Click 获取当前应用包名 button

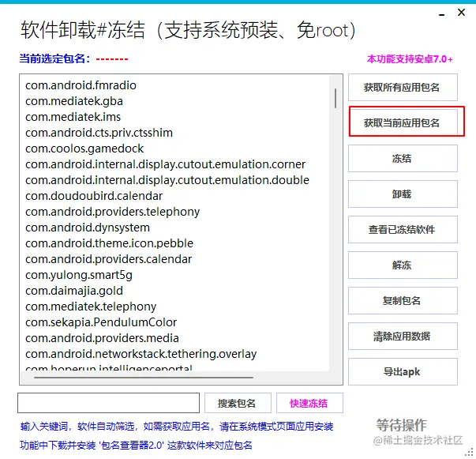(x=403, y=122)
